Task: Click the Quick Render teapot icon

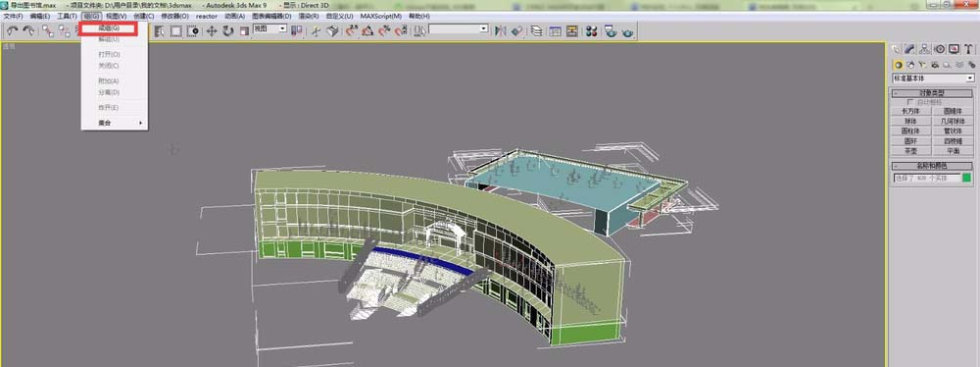Action: pos(627,31)
